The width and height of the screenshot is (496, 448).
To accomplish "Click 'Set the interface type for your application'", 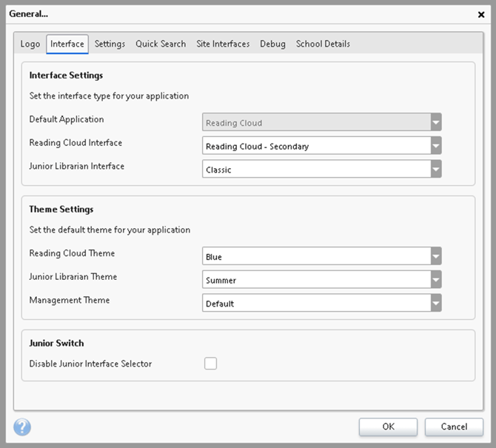I will [109, 96].
